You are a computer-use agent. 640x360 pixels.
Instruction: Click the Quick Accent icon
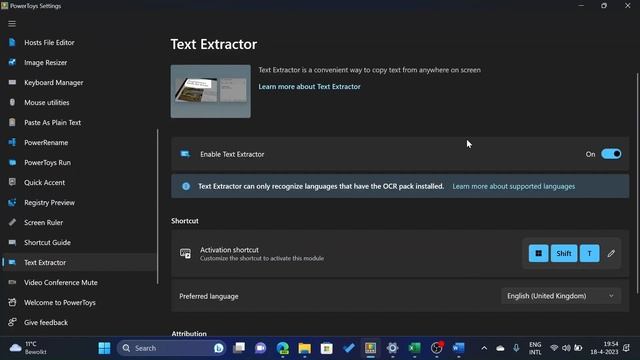12,182
